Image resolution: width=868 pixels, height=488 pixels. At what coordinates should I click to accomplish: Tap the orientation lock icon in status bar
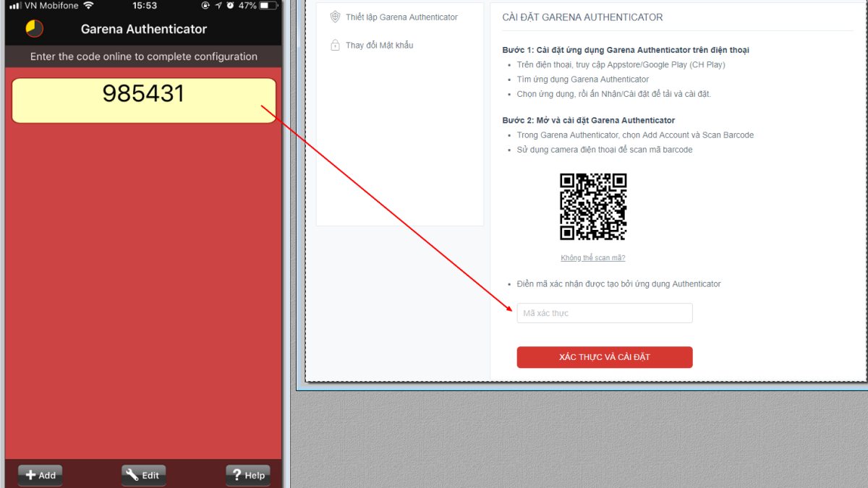[205, 6]
